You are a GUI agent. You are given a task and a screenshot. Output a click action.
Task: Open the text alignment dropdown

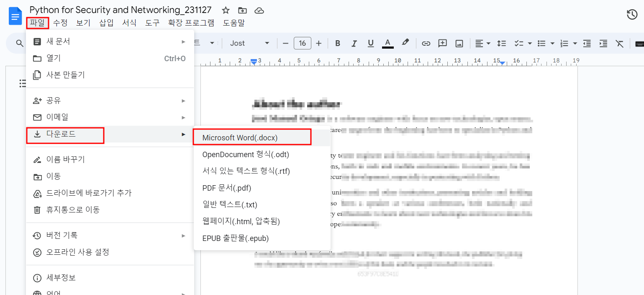pos(482,43)
